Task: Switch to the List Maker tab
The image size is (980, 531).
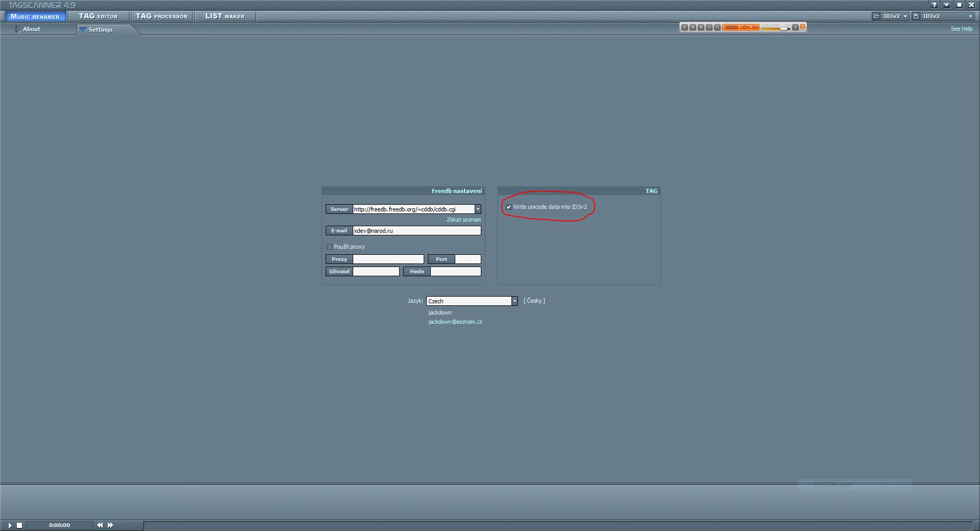Action: click(225, 16)
